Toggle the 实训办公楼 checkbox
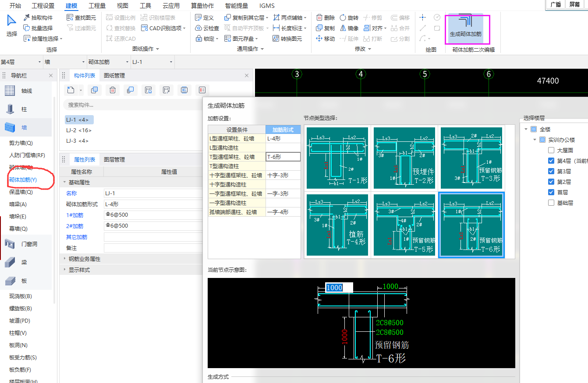 click(542, 140)
